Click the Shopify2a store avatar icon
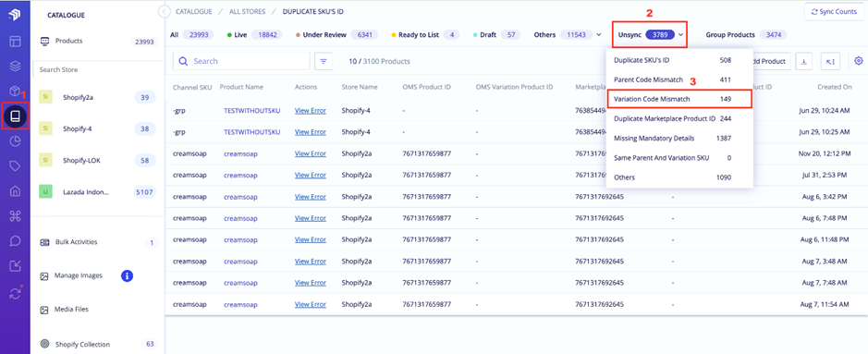This screenshot has height=354, width=868. [x=45, y=97]
